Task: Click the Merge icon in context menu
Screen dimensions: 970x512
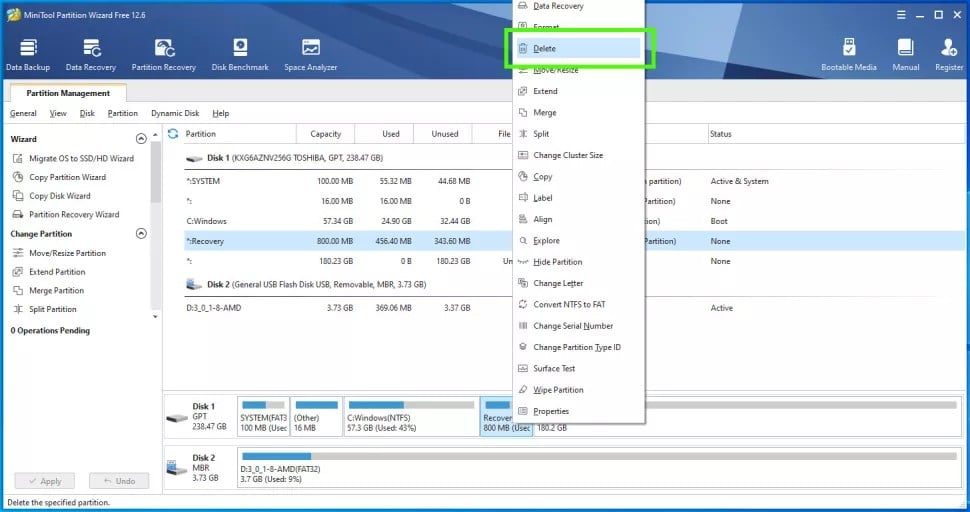Action: coord(523,113)
